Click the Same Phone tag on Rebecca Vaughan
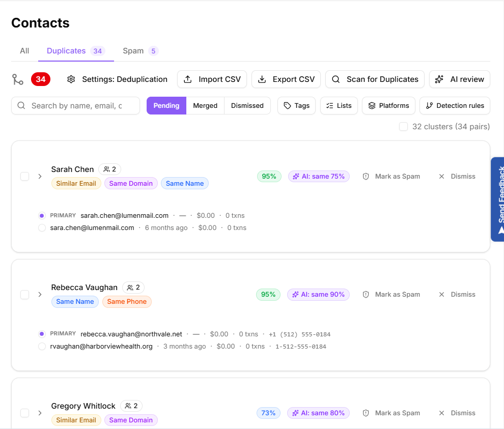The image size is (504, 429). click(x=127, y=302)
